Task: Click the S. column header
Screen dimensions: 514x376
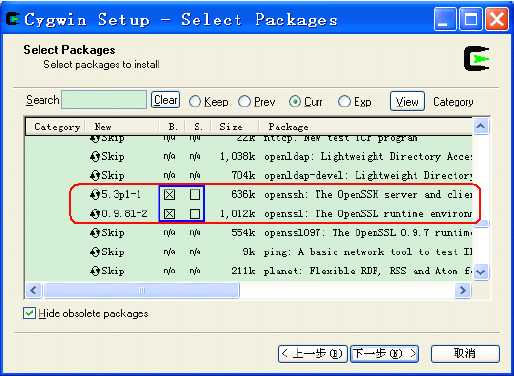Action: click(198, 127)
